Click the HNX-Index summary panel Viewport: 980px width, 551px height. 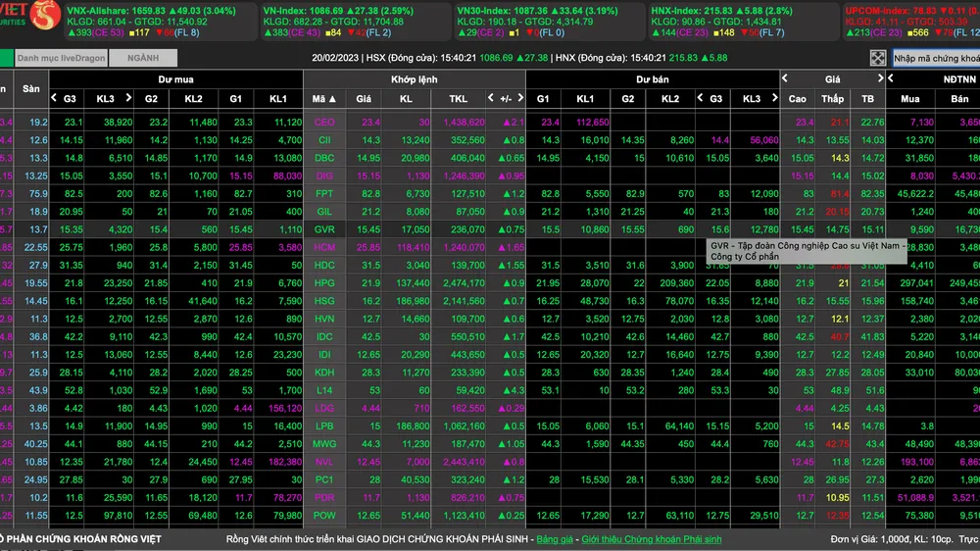click(x=743, y=22)
